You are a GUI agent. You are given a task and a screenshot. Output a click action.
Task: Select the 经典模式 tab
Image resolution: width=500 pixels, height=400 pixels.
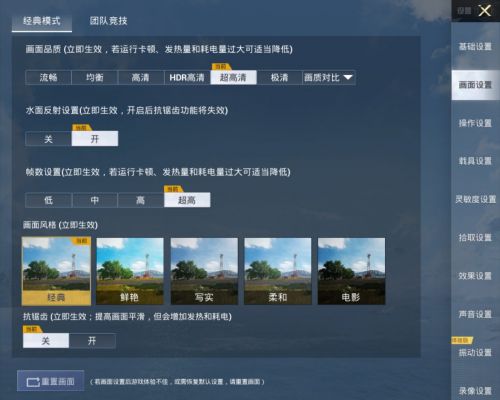[x=42, y=21]
